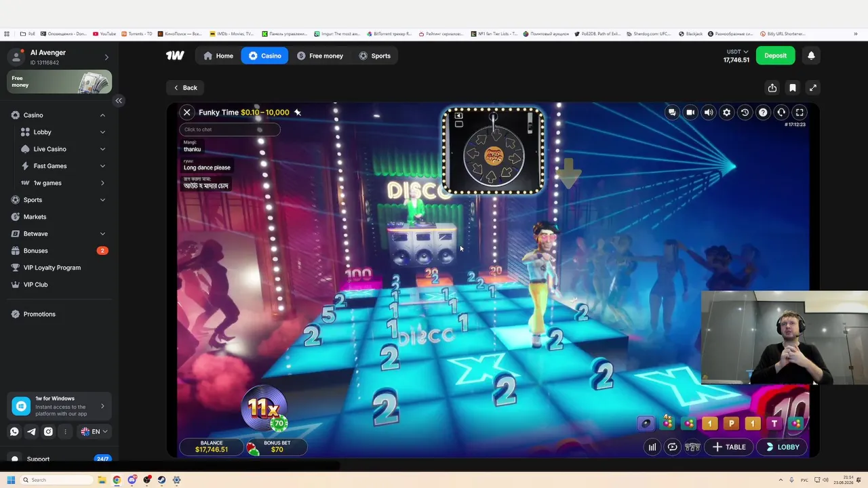The height and width of the screenshot is (488, 868).
Task: Open the in-game chat panel icon
Action: (x=672, y=113)
